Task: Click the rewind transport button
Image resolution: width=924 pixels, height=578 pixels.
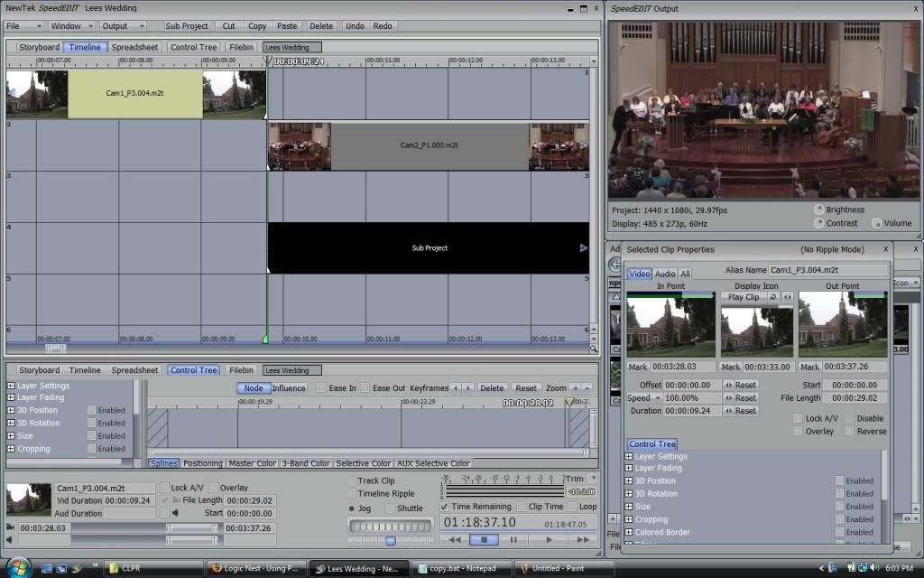Action: (454, 540)
